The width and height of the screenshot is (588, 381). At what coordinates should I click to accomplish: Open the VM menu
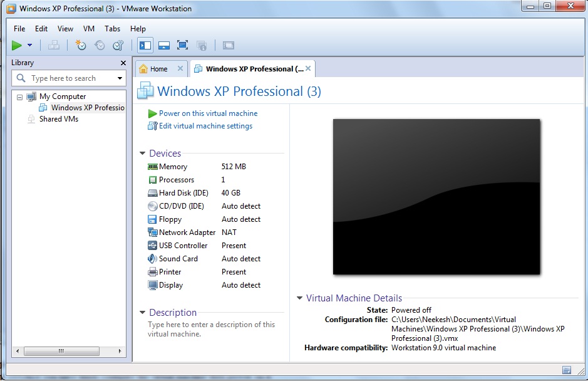pyautogui.click(x=88, y=28)
